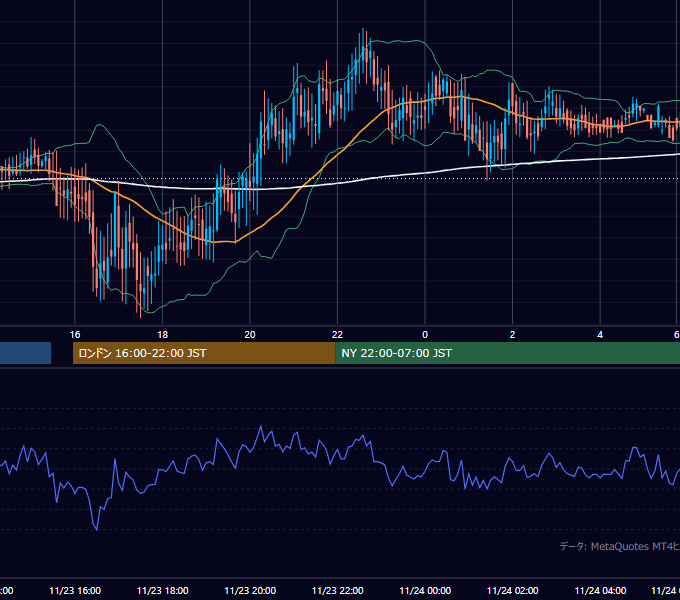Click the hour label 0 under the candlestick chart

pyautogui.click(x=425, y=335)
